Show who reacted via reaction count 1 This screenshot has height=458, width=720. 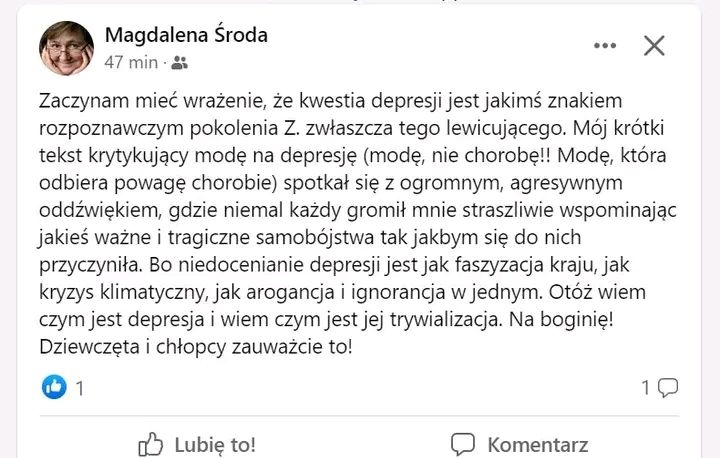tap(80, 388)
